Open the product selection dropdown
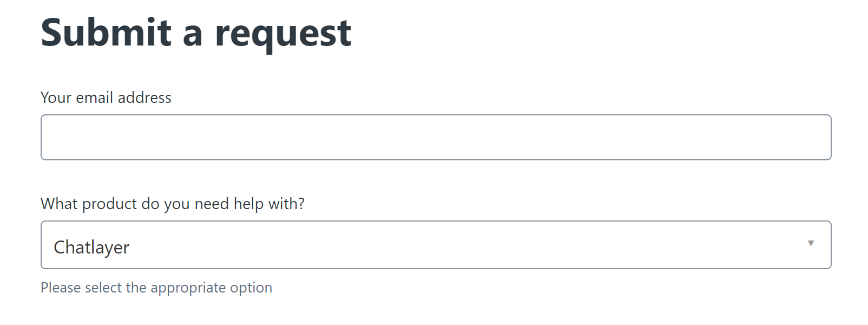The height and width of the screenshot is (325, 868). click(x=436, y=245)
